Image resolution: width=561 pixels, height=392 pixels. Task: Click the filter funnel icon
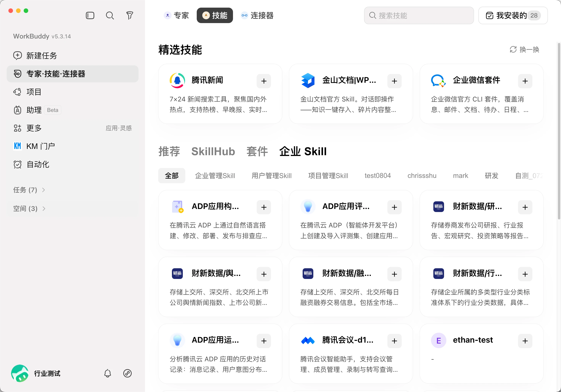tap(130, 16)
